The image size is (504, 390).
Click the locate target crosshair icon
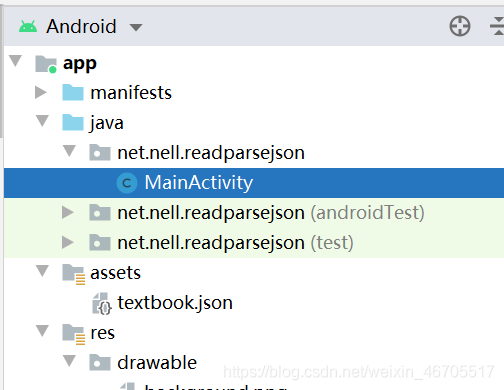460,26
